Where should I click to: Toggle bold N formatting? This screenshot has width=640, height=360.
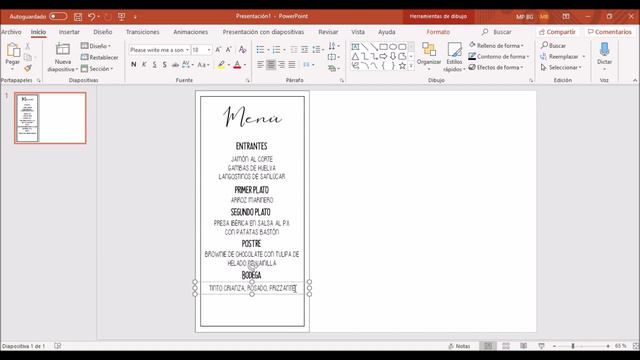(x=133, y=64)
